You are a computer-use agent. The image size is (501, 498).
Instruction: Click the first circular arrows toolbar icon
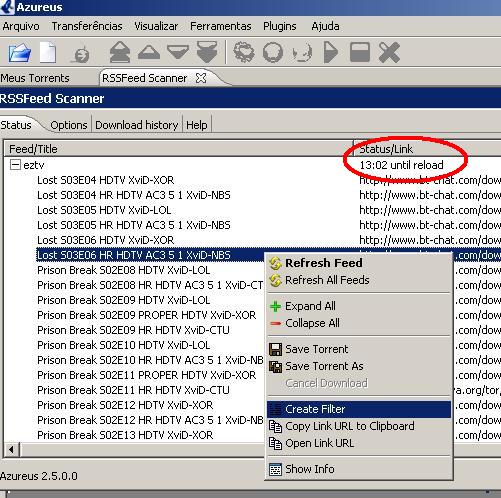(x=244, y=52)
